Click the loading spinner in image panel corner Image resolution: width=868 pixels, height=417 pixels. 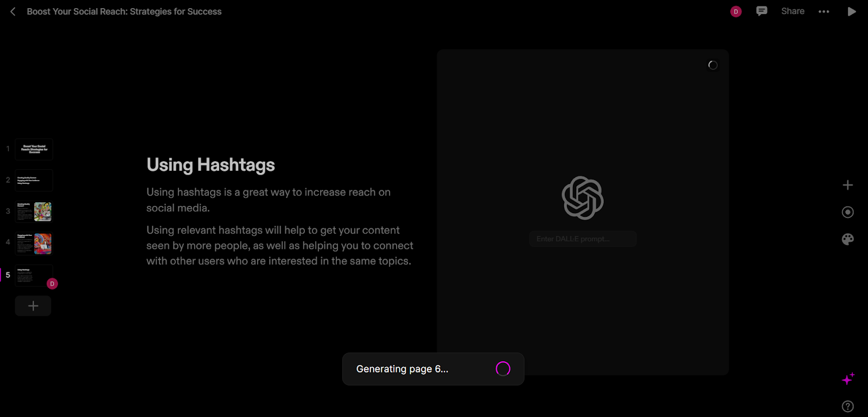(713, 65)
